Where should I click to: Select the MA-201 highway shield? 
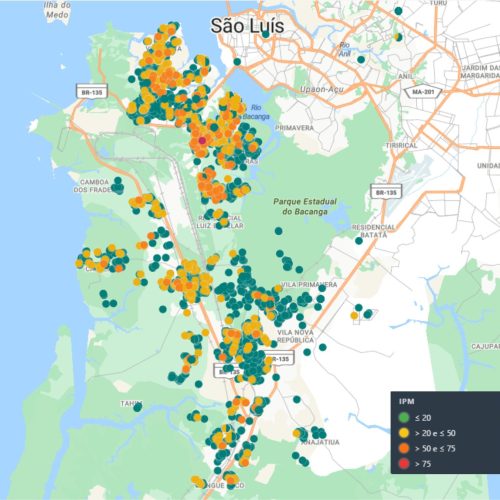point(423,91)
